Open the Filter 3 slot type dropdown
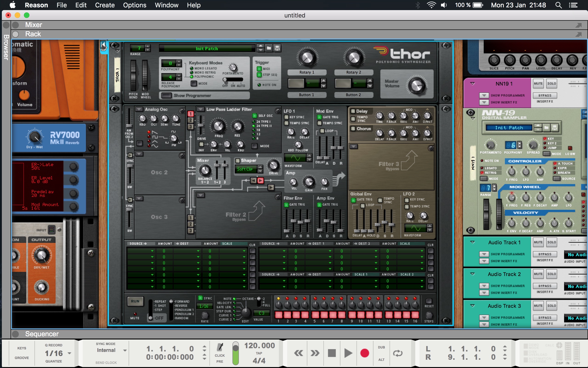This screenshot has height=368, width=588. (353, 147)
